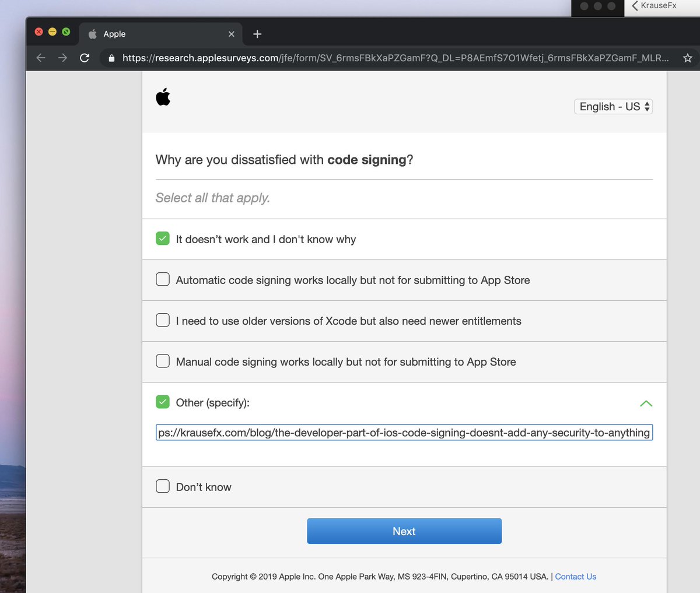Check "Automatic code signing works locally" option
700x593 pixels.
tap(163, 279)
